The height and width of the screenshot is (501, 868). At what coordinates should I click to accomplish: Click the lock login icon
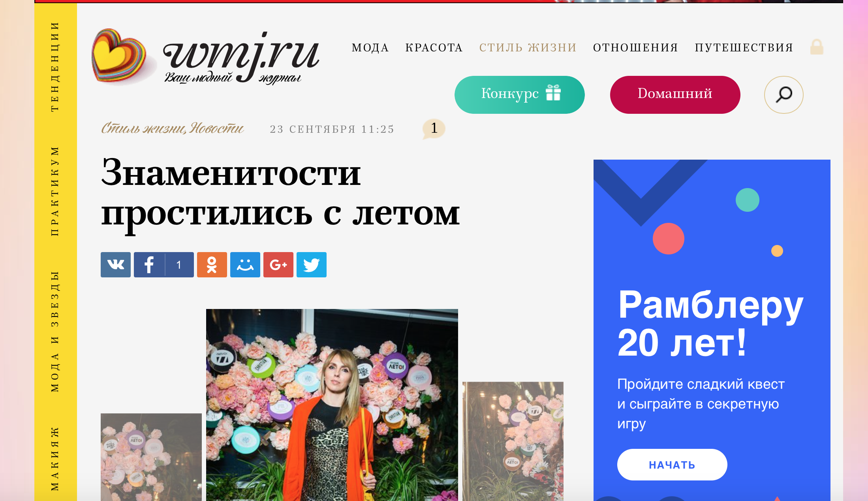817,47
